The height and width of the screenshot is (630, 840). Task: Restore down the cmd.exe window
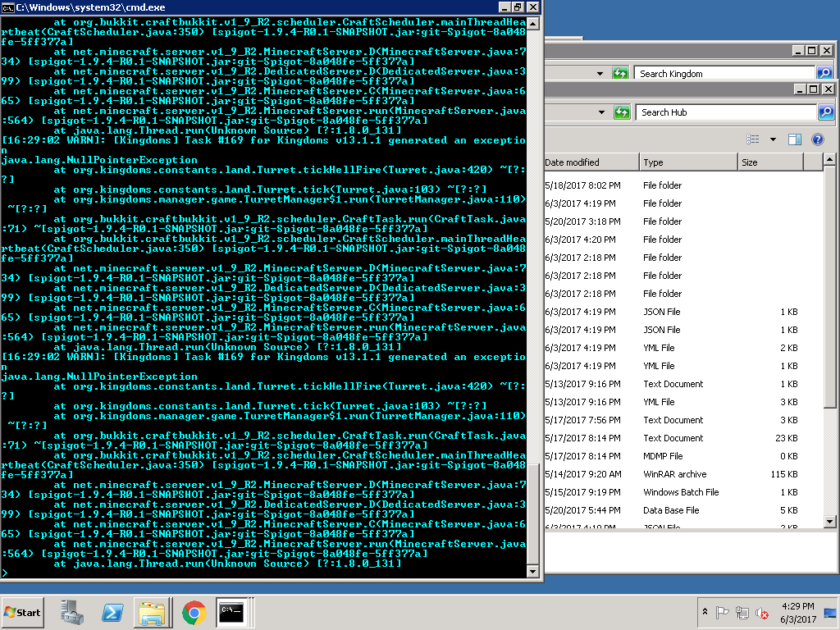[x=518, y=7]
